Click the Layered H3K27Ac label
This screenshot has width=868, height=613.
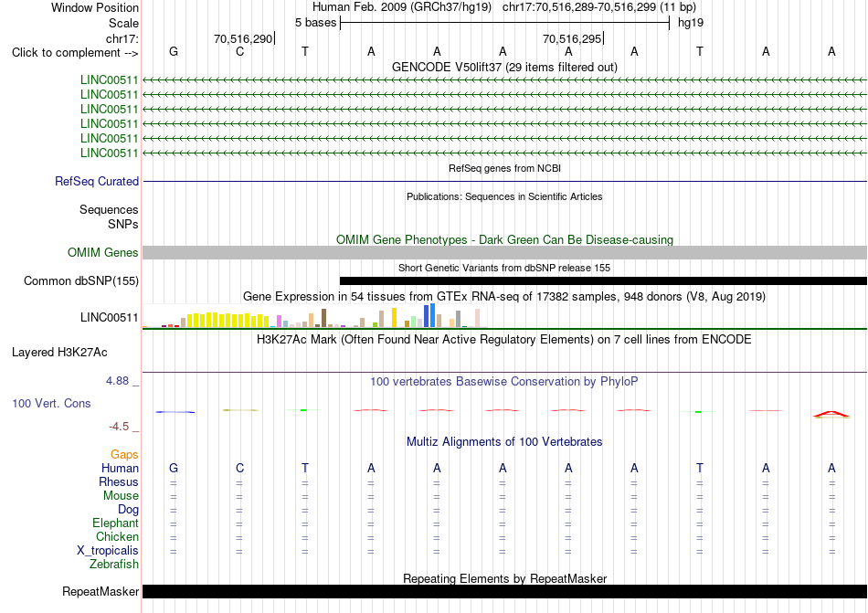[59, 353]
